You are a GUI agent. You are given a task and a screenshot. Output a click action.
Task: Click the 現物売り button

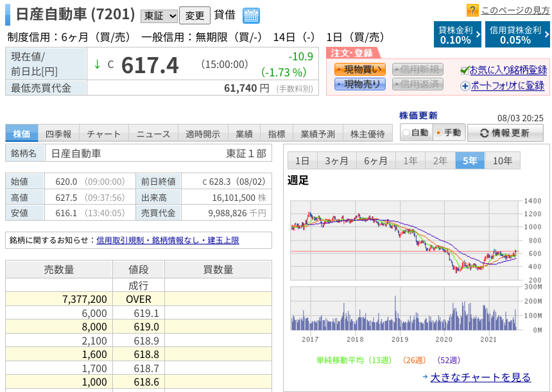coord(360,85)
